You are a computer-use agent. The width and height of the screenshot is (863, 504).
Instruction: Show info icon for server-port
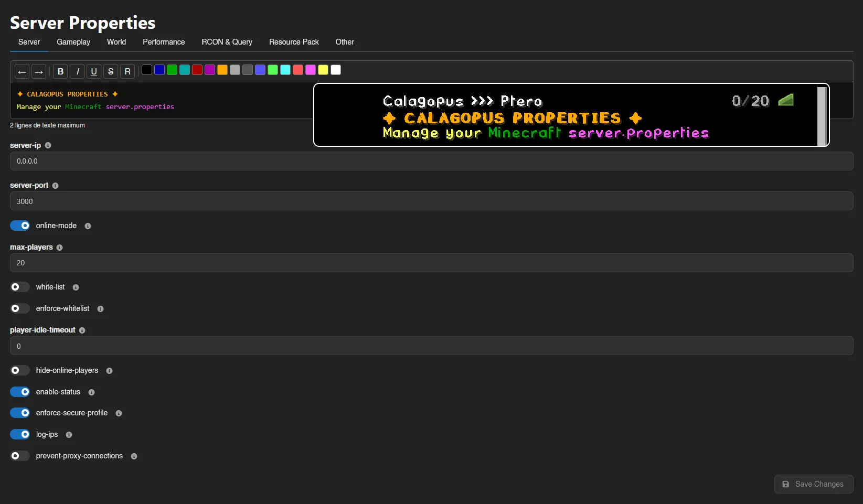[55, 186]
